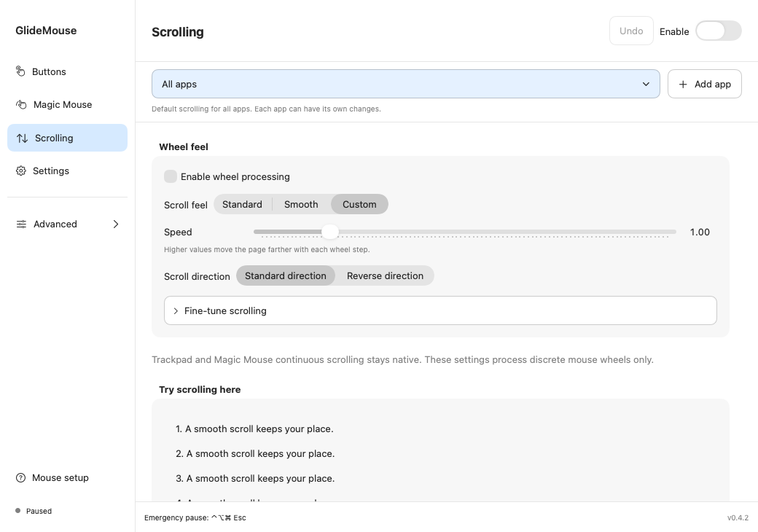Click the Enable label near toggle

click(674, 32)
